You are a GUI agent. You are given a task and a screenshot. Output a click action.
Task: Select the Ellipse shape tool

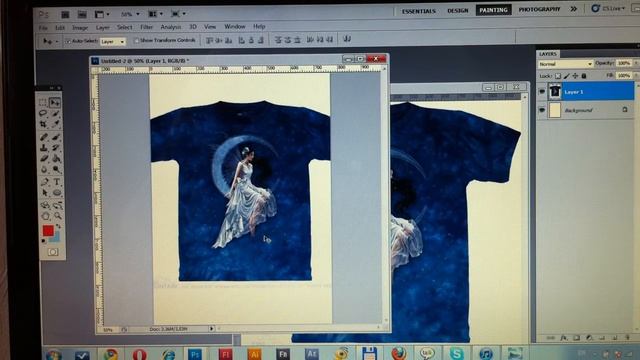57,193
